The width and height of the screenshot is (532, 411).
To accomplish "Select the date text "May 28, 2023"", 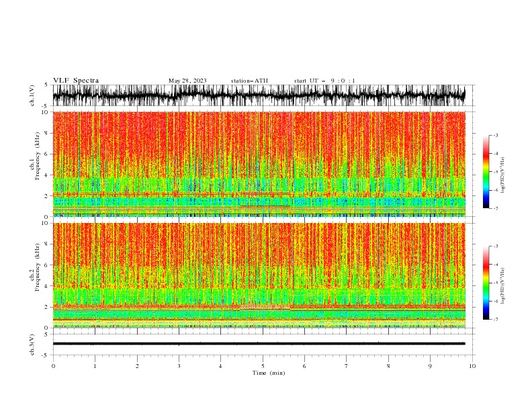I will tap(187, 81).
